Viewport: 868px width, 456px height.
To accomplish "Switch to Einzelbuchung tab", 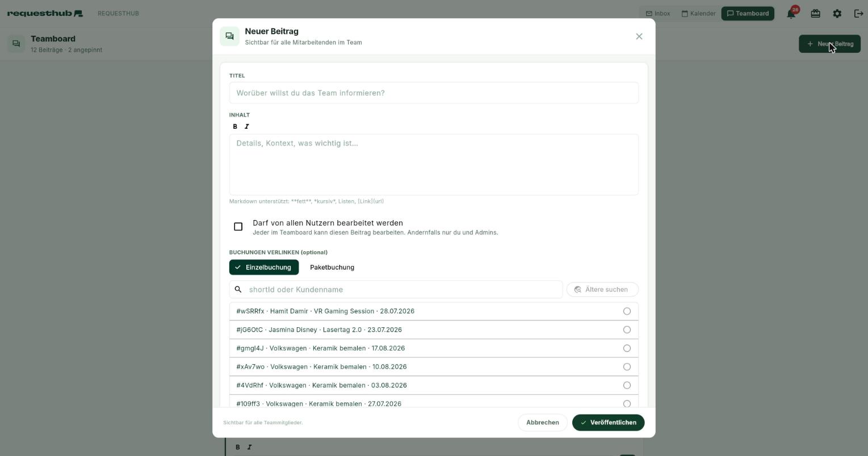I will pos(264,267).
